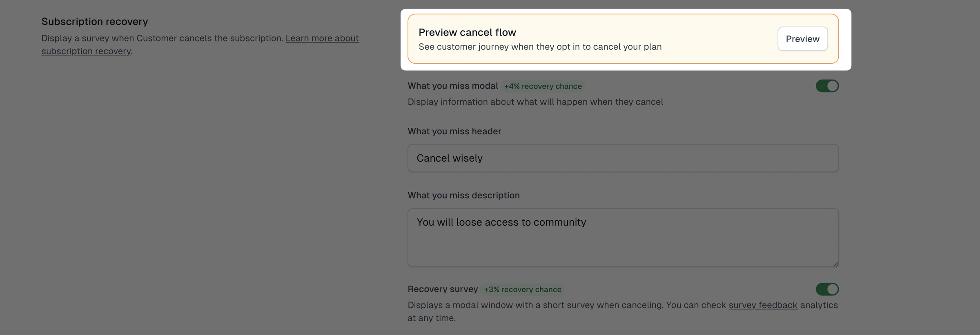The height and width of the screenshot is (335, 980).
Task: Click the Preview cancel flow banner title
Action: tap(467, 32)
